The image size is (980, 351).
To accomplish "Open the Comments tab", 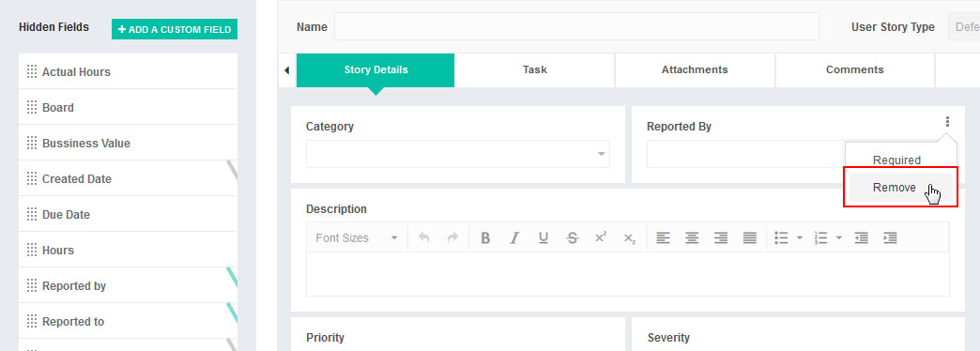I will tap(855, 70).
